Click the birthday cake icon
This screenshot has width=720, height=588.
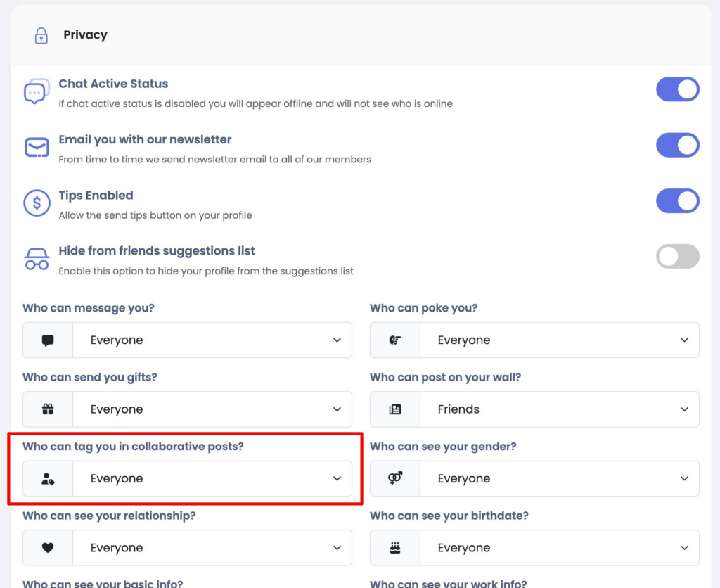click(395, 548)
